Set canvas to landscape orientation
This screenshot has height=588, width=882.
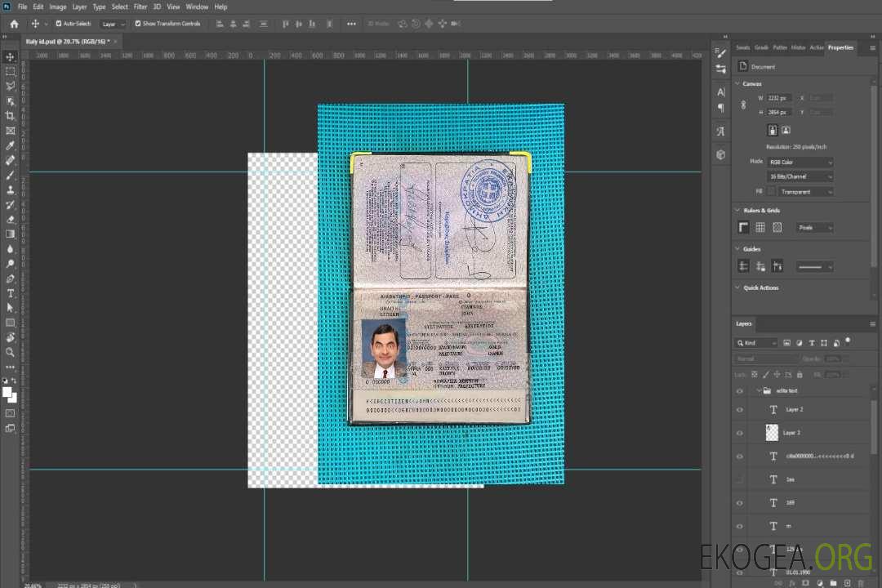coord(786,130)
